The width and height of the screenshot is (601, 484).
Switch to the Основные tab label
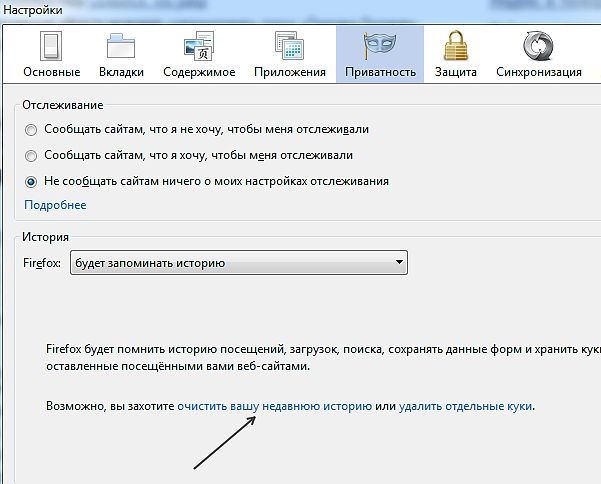point(52,72)
